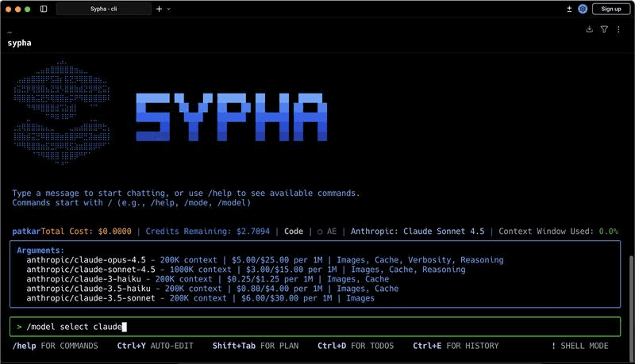Click the Sign up button
The height and width of the screenshot is (364, 635).
pyautogui.click(x=610, y=9)
